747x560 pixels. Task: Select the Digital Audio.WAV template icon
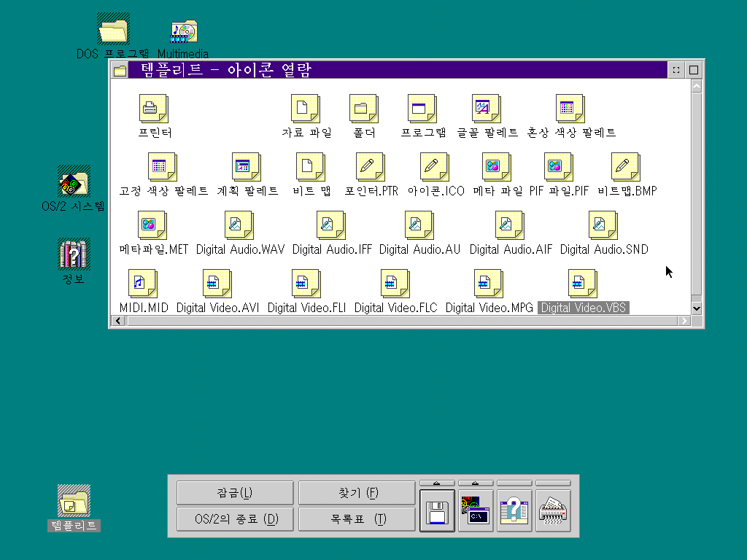[239, 225]
